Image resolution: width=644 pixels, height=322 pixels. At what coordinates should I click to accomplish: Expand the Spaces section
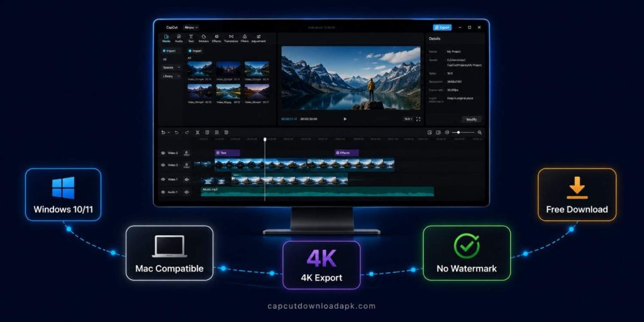pyautogui.click(x=172, y=67)
